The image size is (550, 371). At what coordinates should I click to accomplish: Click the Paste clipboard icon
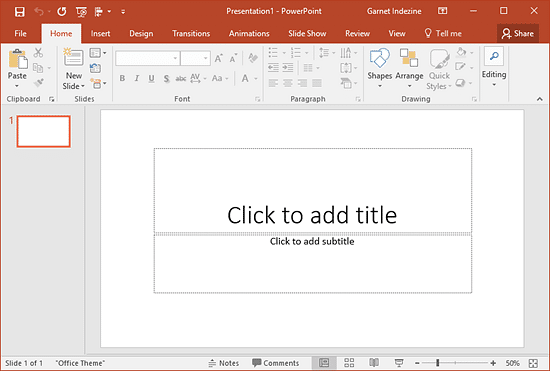(18, 59)
